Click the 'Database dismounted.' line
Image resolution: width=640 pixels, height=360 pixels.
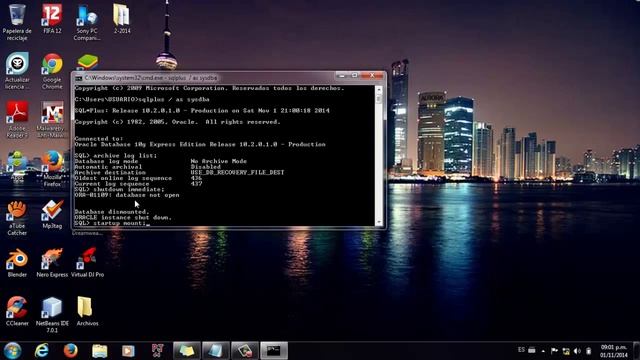pyautogui.click(x=112, y=212)
